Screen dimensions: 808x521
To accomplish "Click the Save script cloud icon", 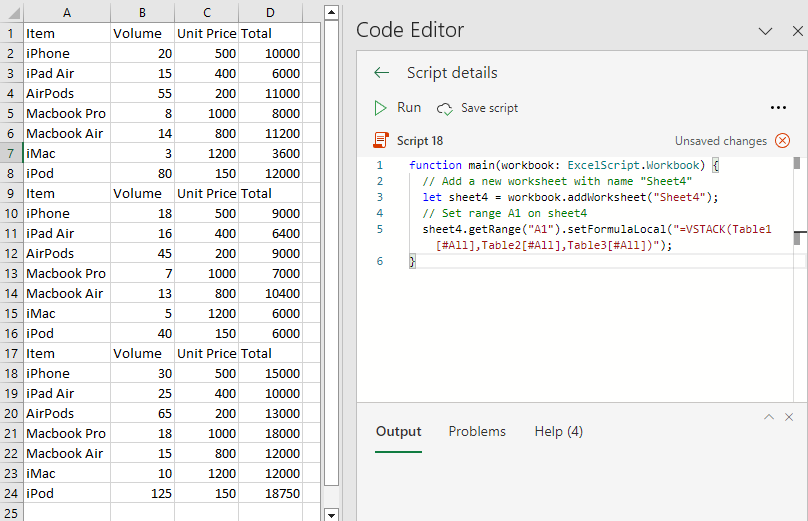I will pos(445,109).
